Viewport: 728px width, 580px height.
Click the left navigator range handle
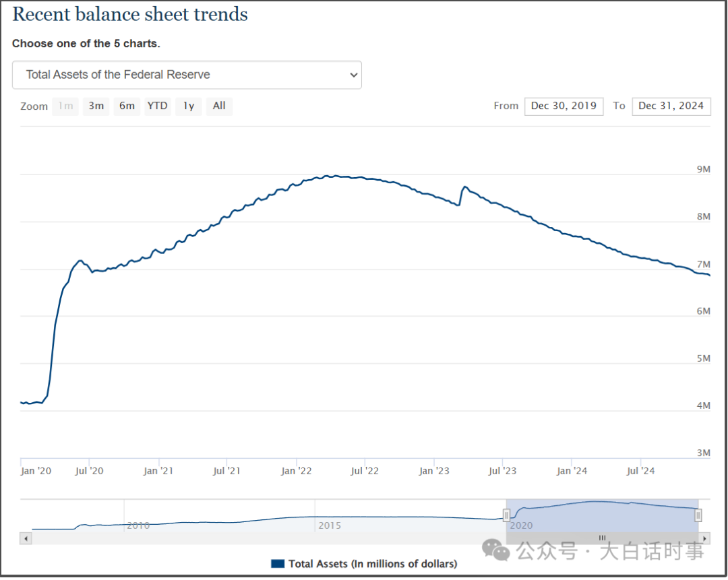(506, 515)
